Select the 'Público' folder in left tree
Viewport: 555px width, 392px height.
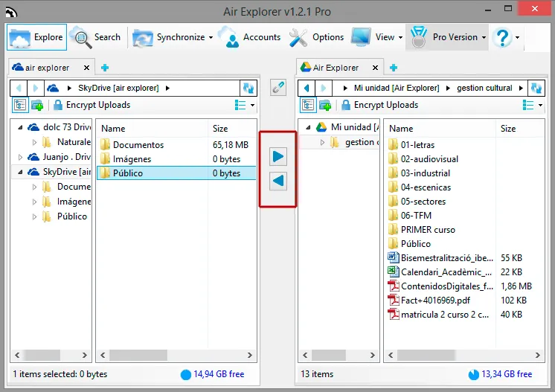(72, 216)
